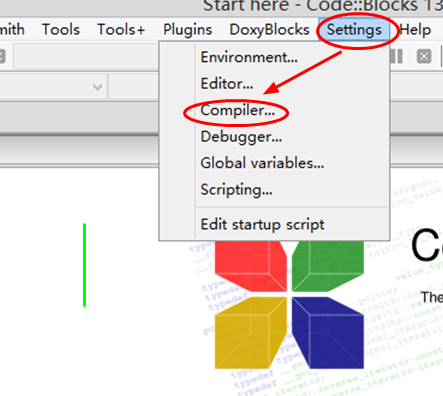Screen dimensions: 443x396
Task: Click the Code::Blocks colored cubes logo
Action: 289,304
